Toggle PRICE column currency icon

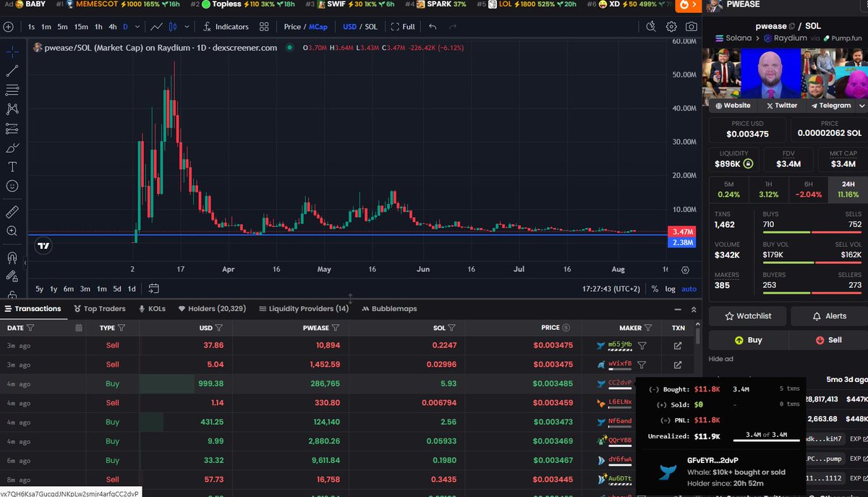point(566,328)
